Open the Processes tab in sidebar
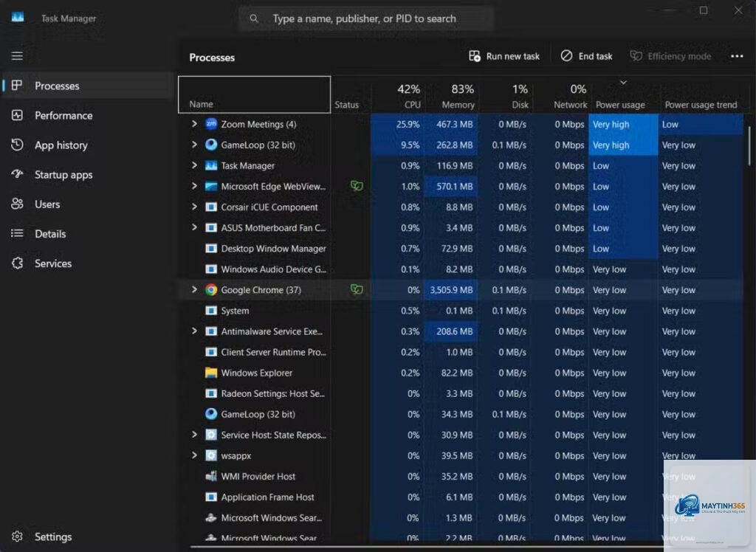This screenshot has height=552, width=756. coord(89,86)
